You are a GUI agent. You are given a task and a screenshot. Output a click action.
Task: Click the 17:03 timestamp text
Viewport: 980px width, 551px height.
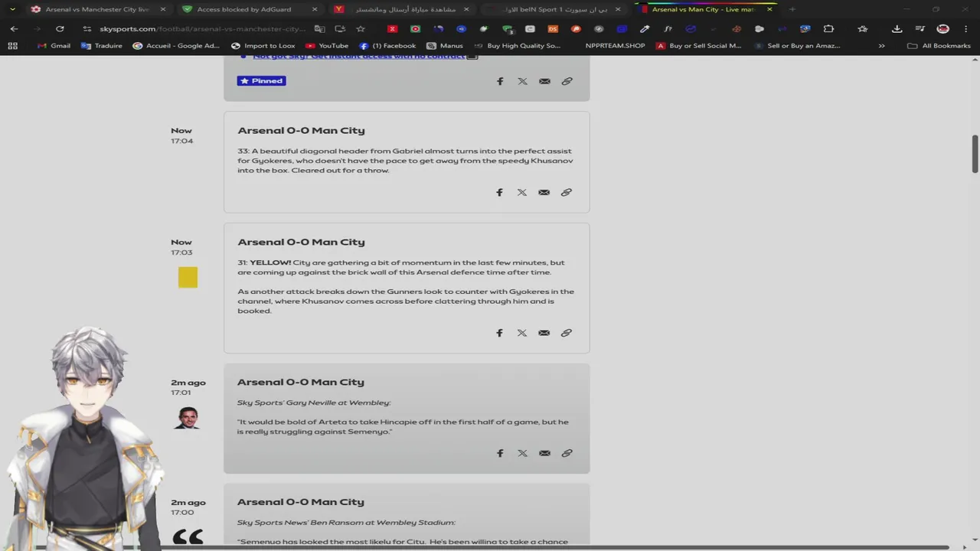point(181,253)
